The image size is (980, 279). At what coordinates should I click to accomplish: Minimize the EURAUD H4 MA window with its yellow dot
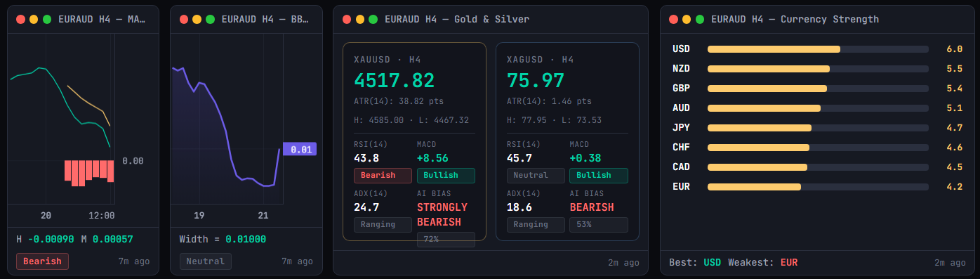coord(34,20)
